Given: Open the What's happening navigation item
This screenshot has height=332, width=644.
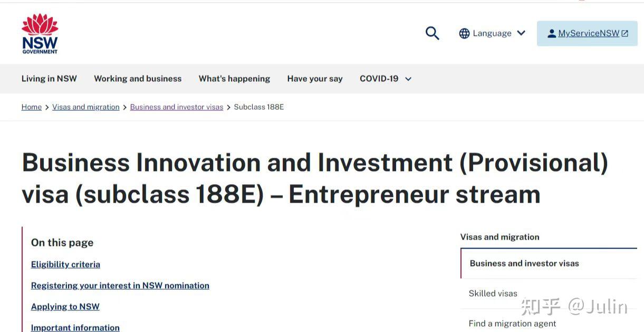Looking at the screenshot, I should coord(234,79).
